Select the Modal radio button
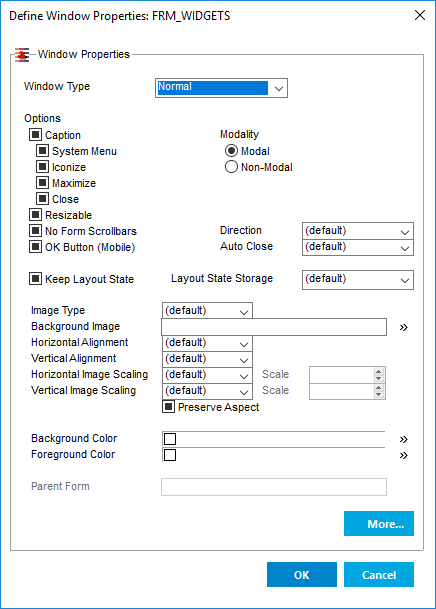 [x=231, y=151]
